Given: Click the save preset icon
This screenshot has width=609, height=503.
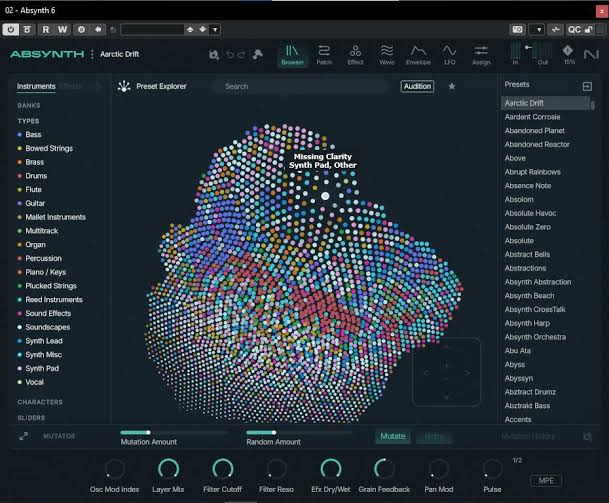Looking at the screenshot, I should coord(214,54).
